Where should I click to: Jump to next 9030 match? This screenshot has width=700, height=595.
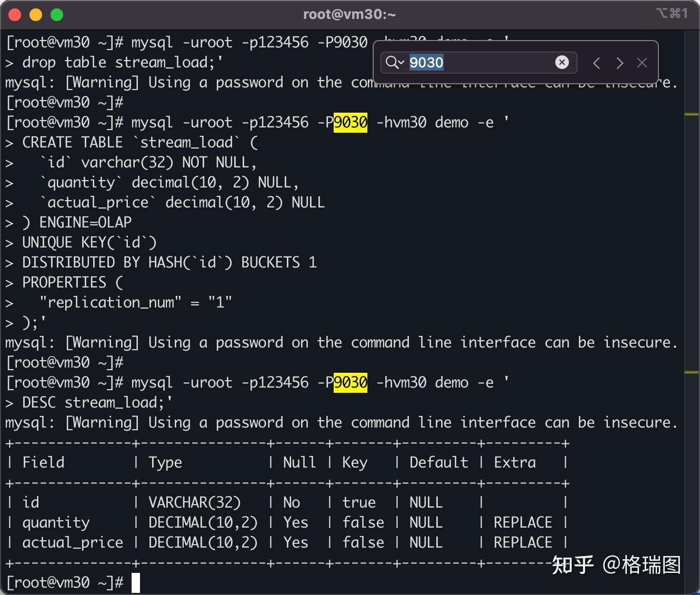click(x=620, y=63)
